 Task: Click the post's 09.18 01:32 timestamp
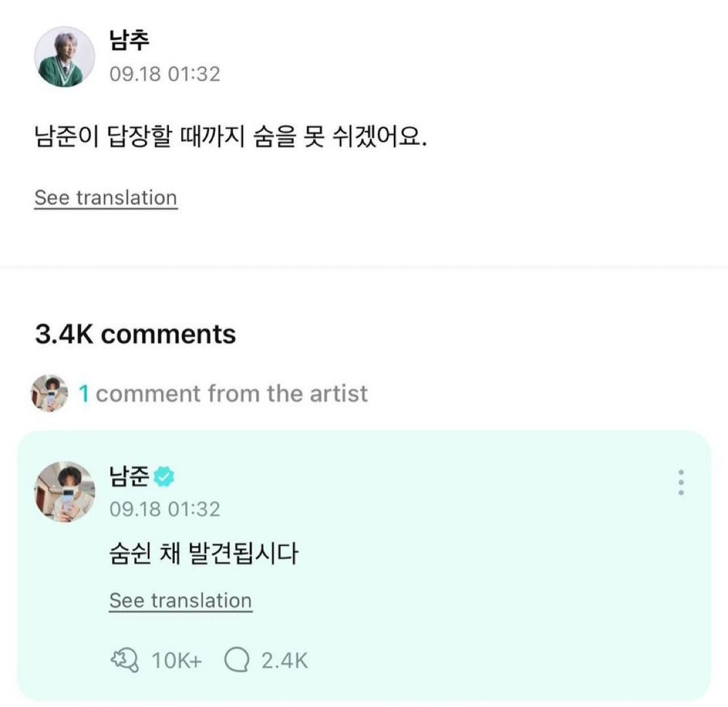165,74
